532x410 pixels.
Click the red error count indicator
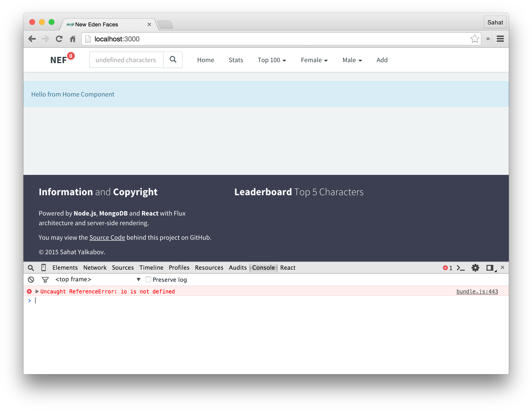pyautogui.click(x=448, y=268)
